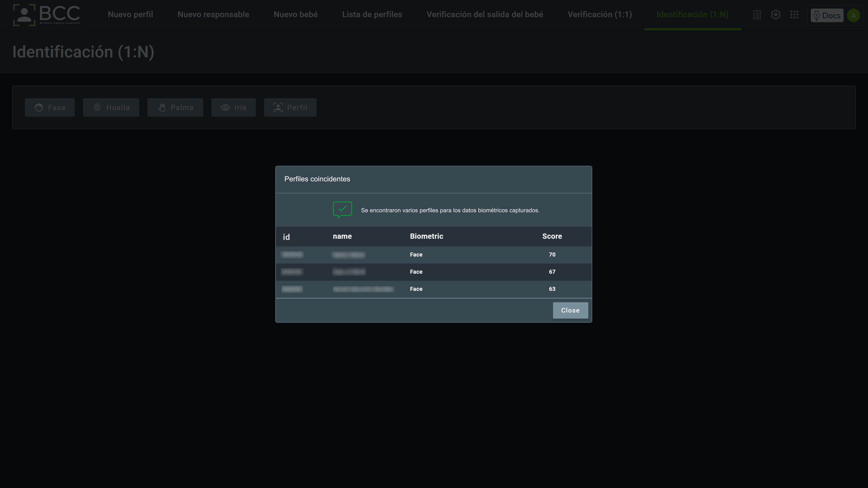Select the row with score 63

[434, 289]
